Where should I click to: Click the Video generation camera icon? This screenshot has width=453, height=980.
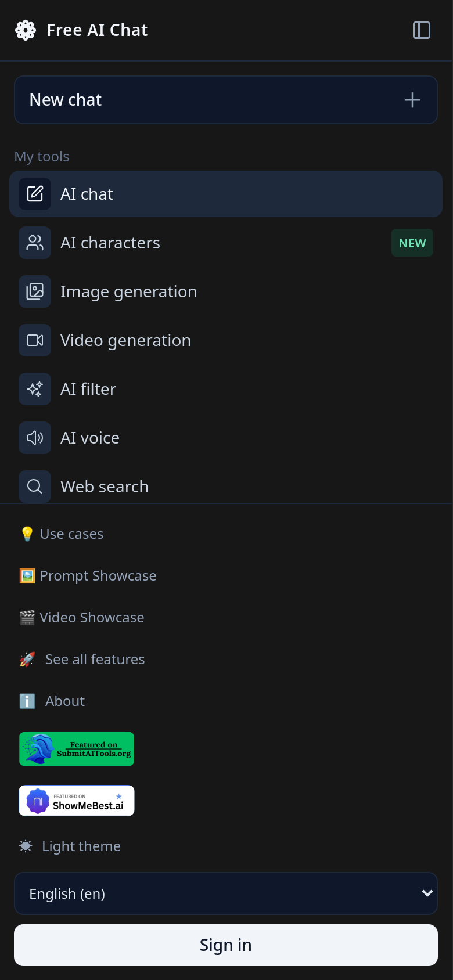(x=35, y=340)
